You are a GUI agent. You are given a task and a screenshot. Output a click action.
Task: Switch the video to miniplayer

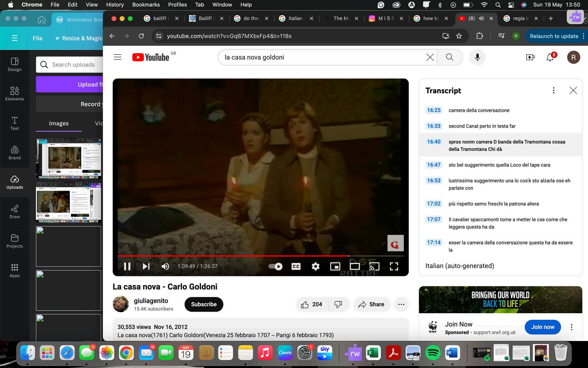pos(335,266)
